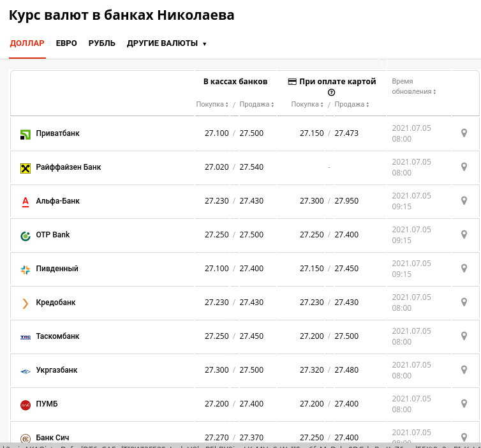The height and width of the screenshot is (448, 481).
Task: Open the Пивденный bank link
Action: (x=57, y=269)
